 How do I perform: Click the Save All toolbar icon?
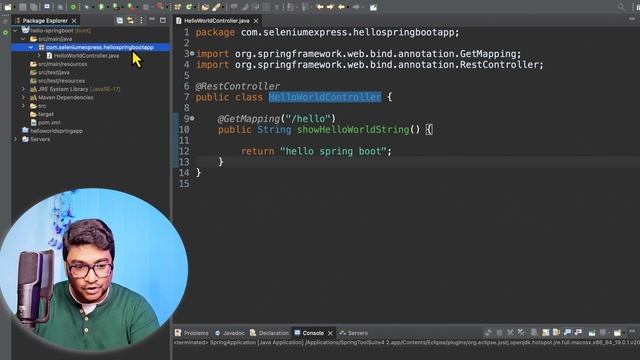click(34, 7)
